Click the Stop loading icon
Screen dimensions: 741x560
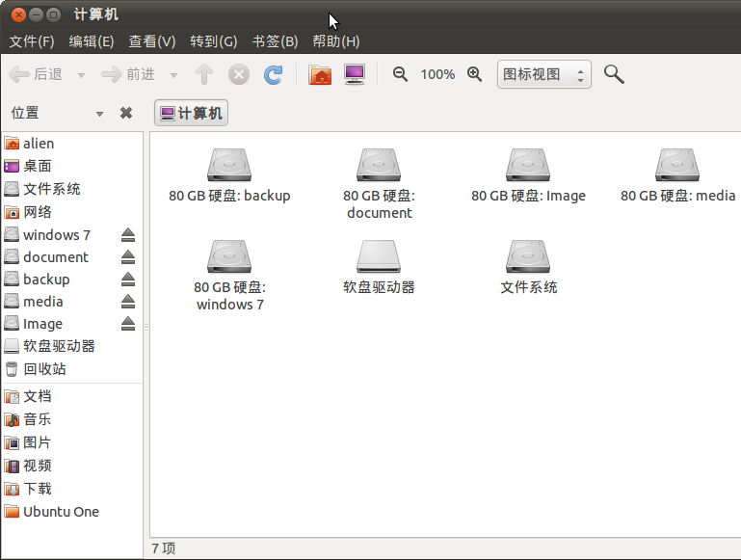(239, 74)
